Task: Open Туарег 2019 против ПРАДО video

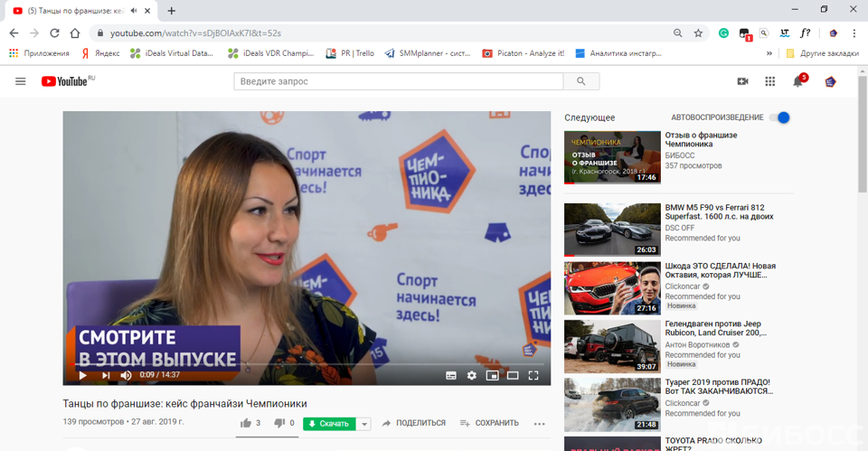Action: [612, 405]
